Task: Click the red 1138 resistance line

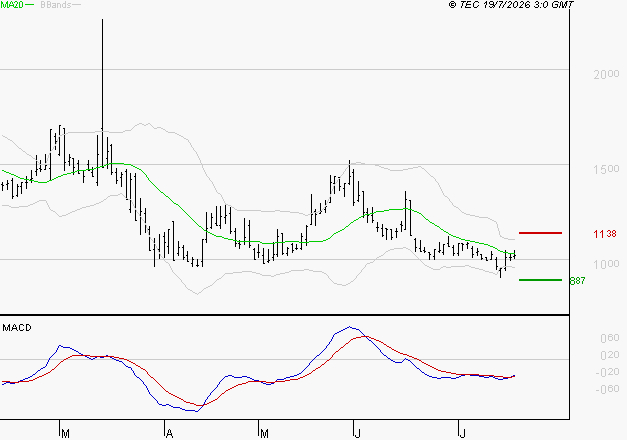Action: click(540, 233)
